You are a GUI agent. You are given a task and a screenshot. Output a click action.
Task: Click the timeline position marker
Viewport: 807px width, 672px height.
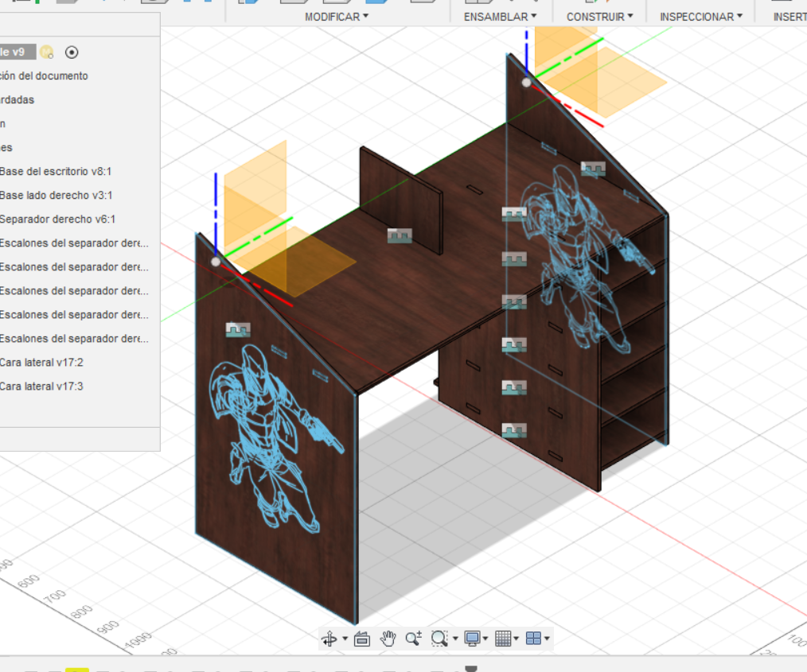pos(471,668)
